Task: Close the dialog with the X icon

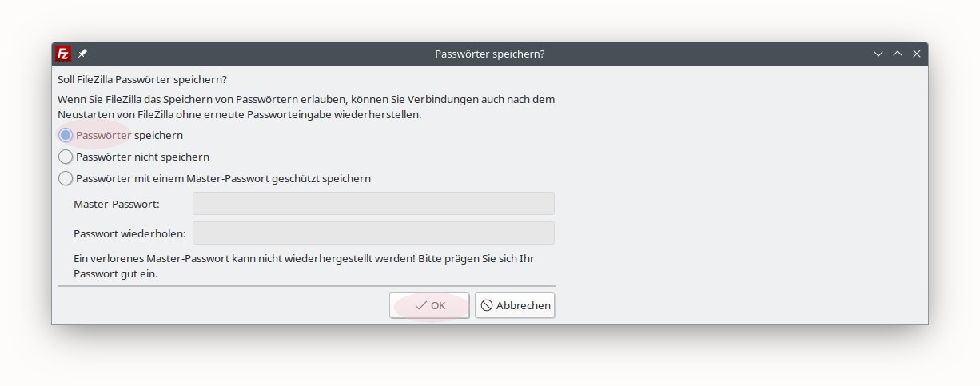Action: pos(917,54)
